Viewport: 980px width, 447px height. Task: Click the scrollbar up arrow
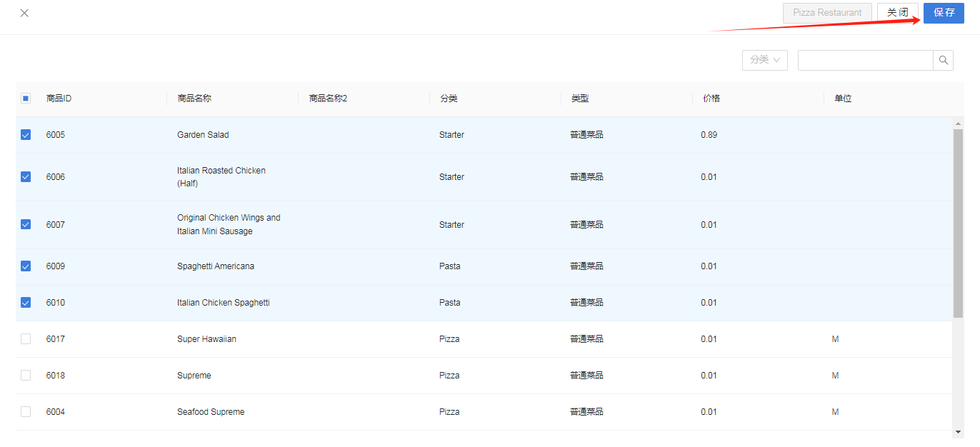pos(959,124)
